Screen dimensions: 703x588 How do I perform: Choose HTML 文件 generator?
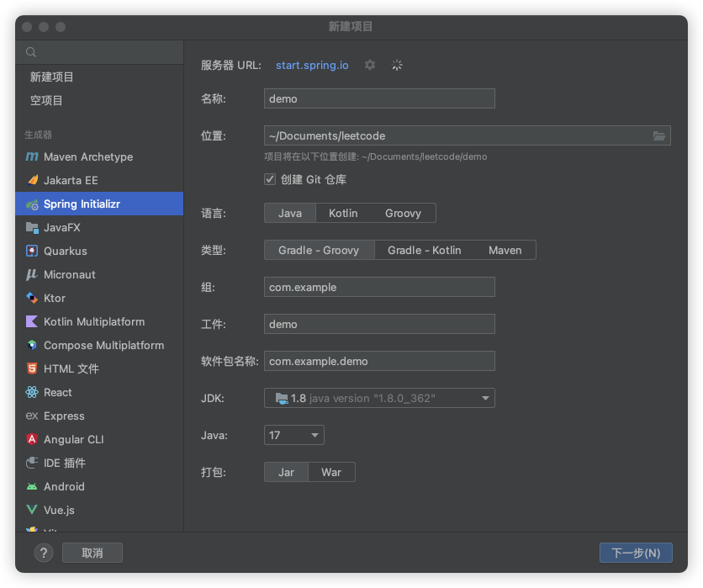click(99, 368)
